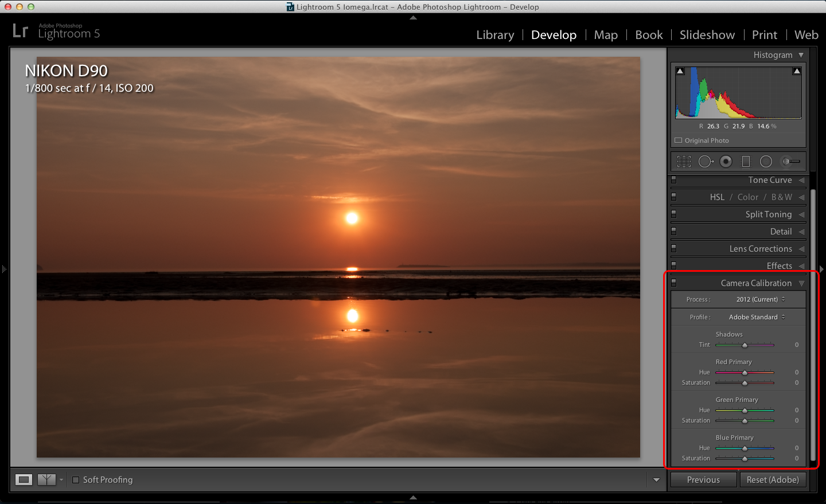Select the Graduated Filter tool
826x504 pixels.
[x=746, y=161]
